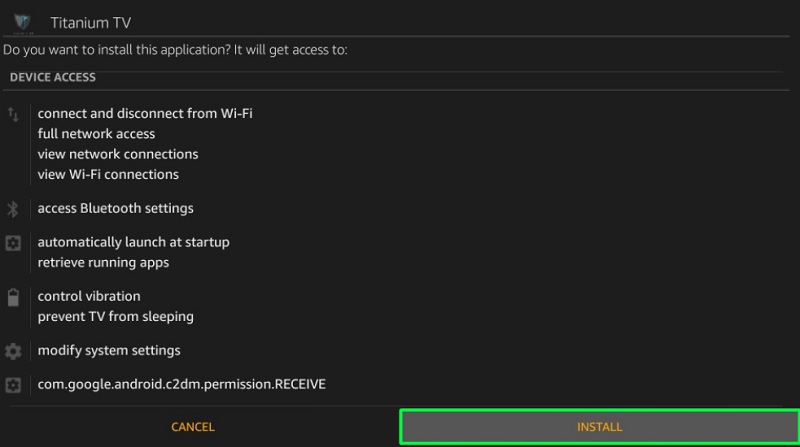Select 'view Wi-Fi connections' entry

point(108,175)
